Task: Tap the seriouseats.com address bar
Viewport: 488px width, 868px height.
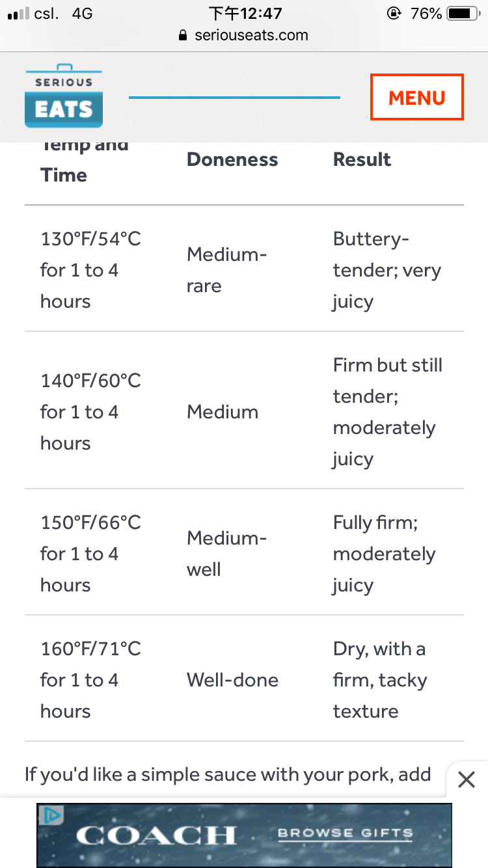Action: click(x=244, y=35)
